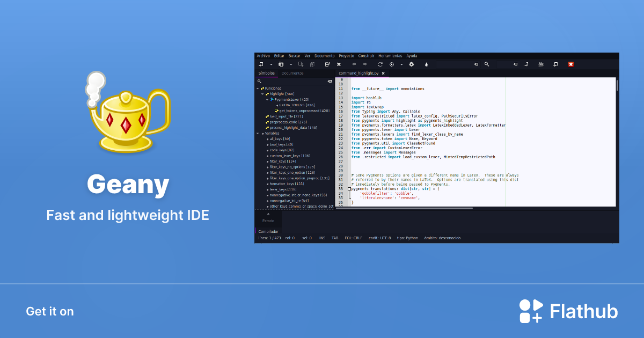Collapse the Funciones branch in the symbols tree
Screen dimensions: 644x338
[x=257, y=88]
